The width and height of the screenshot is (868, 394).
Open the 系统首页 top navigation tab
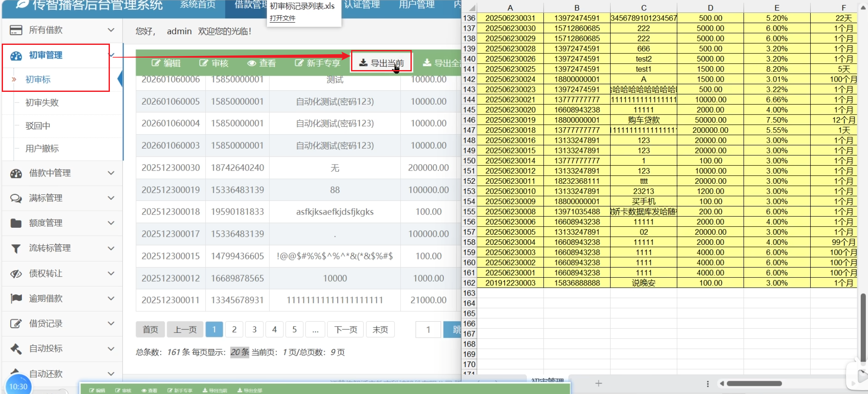click(x=198, y=5)
